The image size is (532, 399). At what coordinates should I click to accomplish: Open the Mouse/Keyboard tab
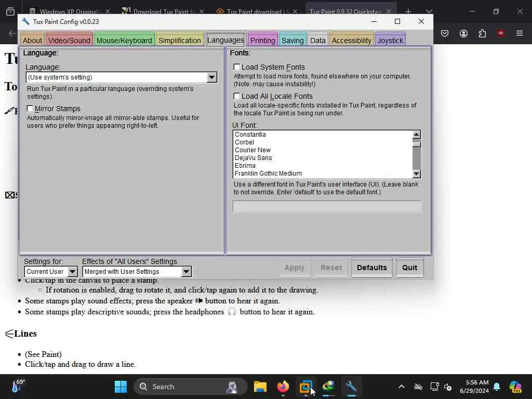pos(124,40)
